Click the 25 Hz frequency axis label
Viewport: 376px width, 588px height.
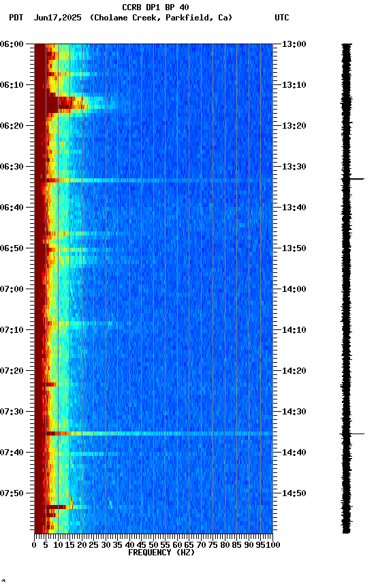click(93, 545)
